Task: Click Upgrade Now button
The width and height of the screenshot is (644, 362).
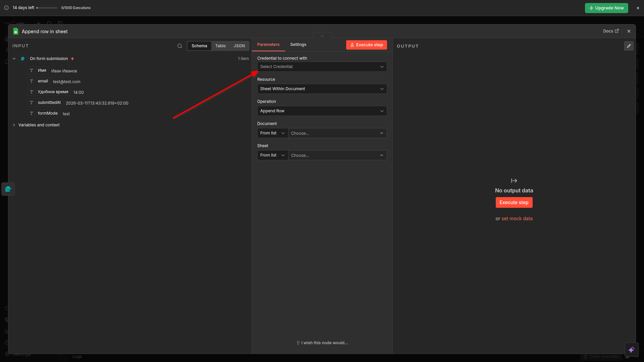Action: point(606,8)
